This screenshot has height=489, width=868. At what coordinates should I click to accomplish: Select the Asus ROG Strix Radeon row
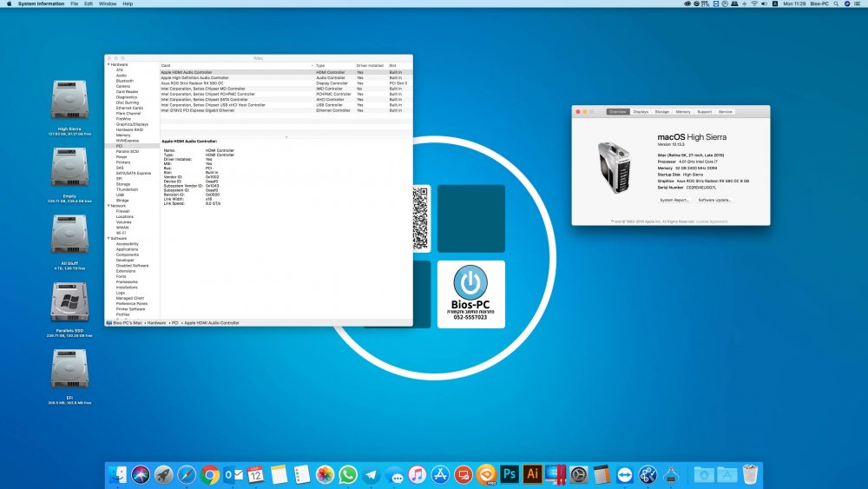(286, 83)
